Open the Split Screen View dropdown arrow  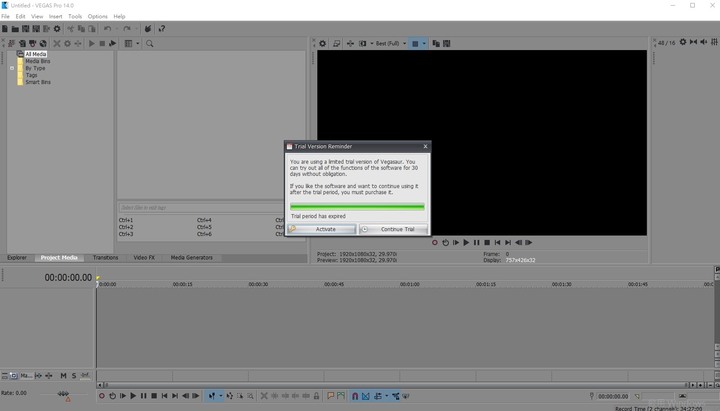[371, 43]
